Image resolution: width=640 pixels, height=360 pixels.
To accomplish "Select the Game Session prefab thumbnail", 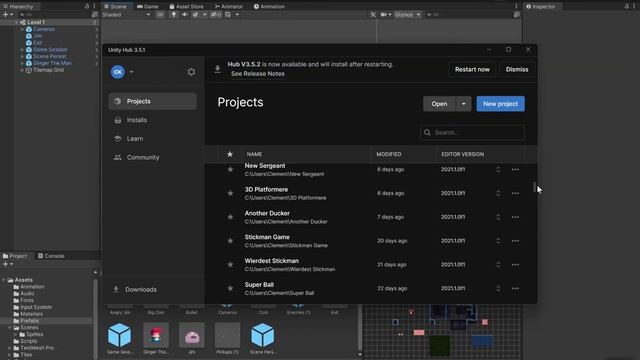I will click(120, 336).
